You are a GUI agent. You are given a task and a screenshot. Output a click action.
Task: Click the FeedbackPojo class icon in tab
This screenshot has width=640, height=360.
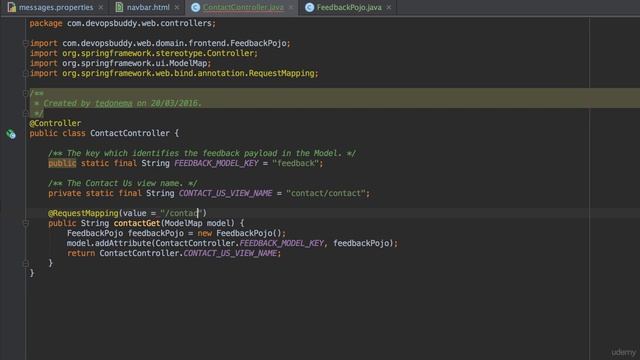pyautogui.click(x=309, y=7)
